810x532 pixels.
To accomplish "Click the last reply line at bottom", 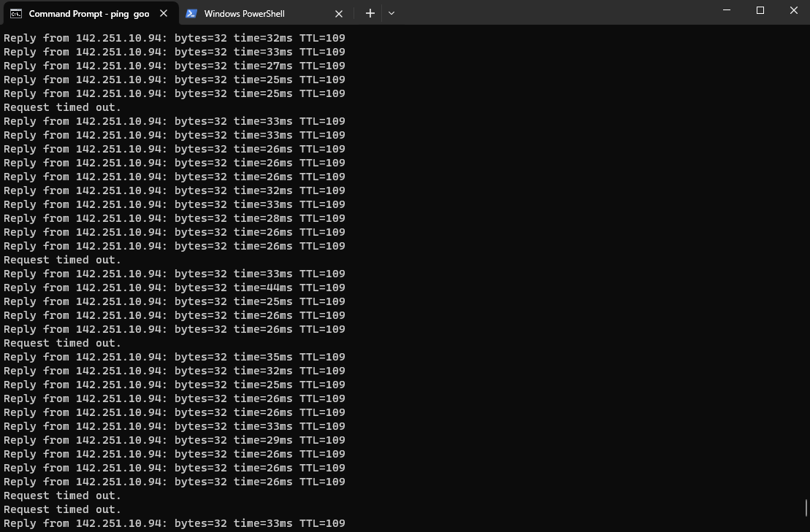I will (x=175, y=523).
